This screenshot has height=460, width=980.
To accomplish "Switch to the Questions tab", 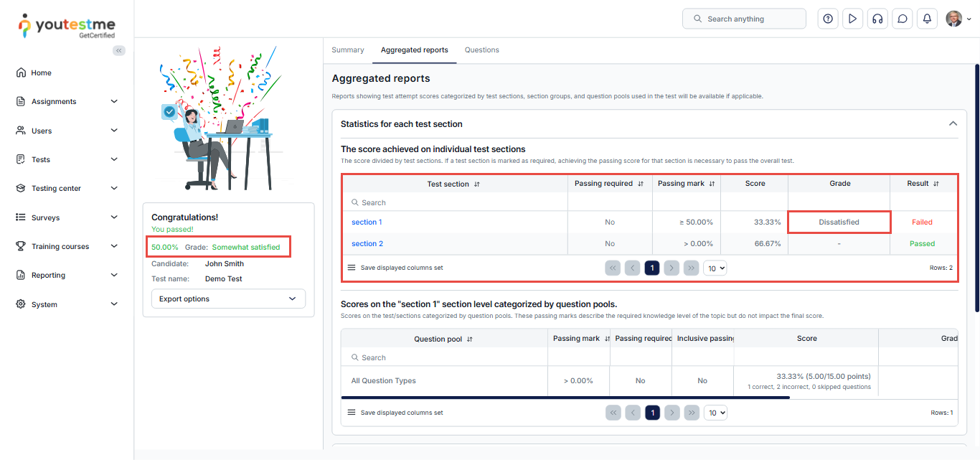I will [481, 50].
